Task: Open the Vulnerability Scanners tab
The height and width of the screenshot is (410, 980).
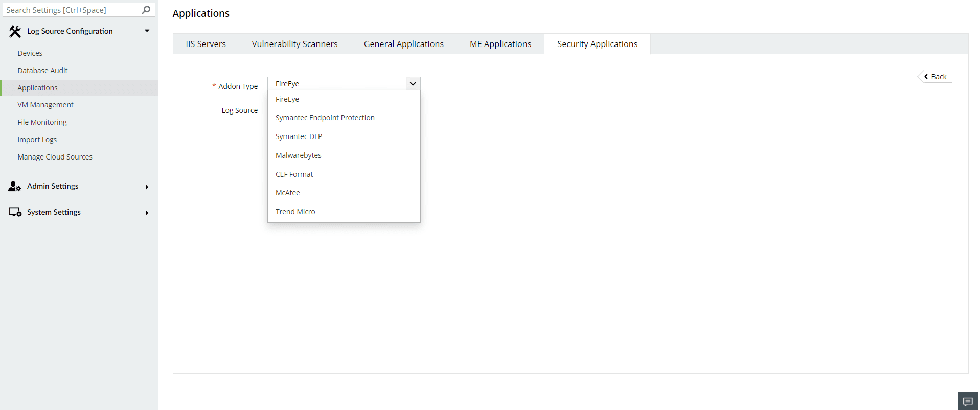Action: tap(295, 44)
